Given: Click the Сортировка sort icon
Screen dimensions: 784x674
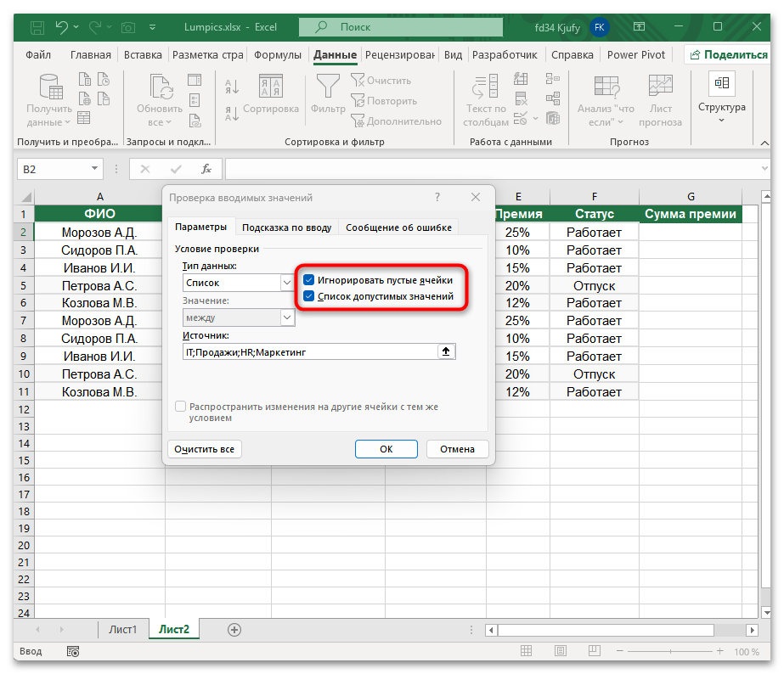Looking at the screenshot, I should pos(270,87).
